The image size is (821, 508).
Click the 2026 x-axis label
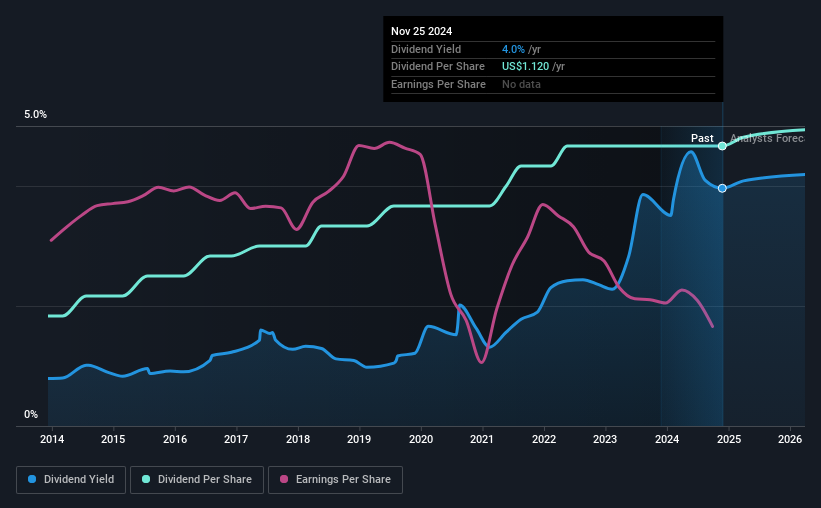point(790,439)
